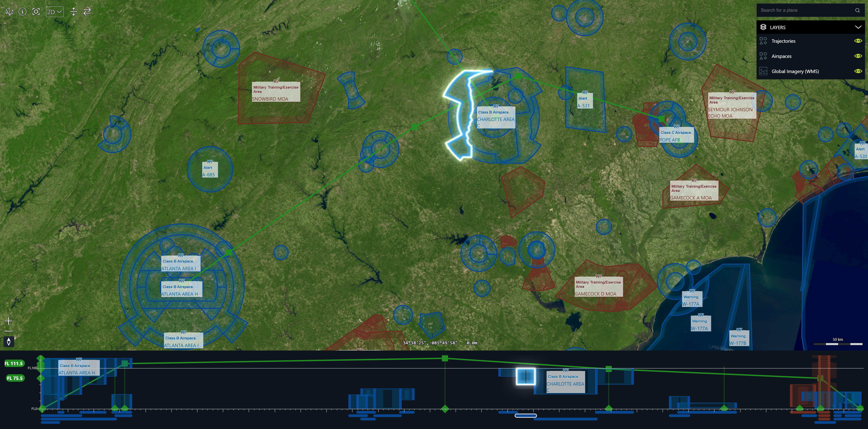The height and width of the screenshot is (429, 868).
Task: Click the zoom in plus button
Action: [8, 321]
